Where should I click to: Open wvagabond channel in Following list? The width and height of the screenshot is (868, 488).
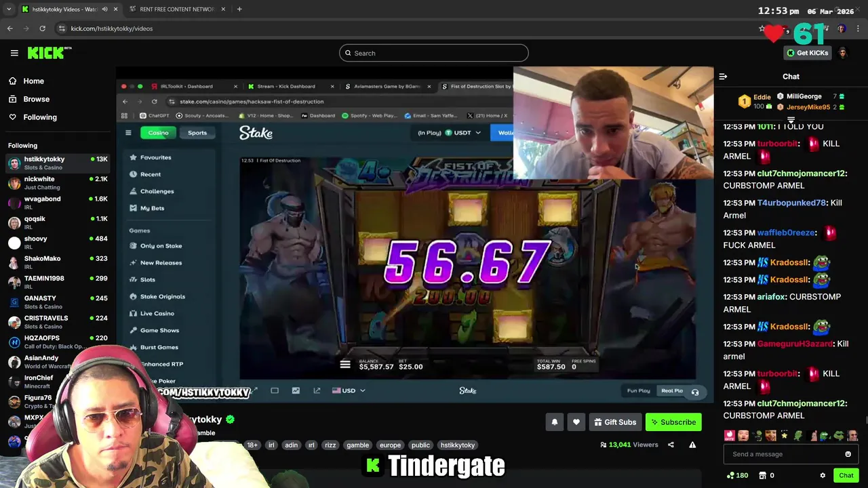click(x=58, y=203)
